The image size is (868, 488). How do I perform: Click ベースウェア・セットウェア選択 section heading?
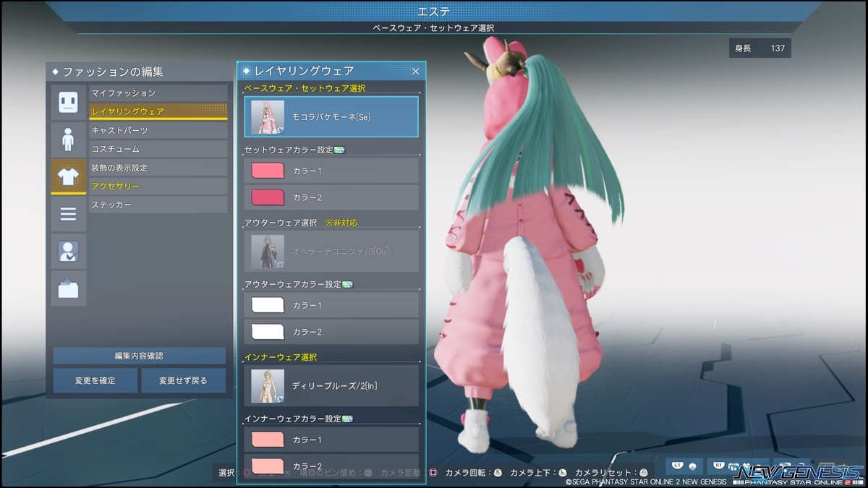pos(305,88)
